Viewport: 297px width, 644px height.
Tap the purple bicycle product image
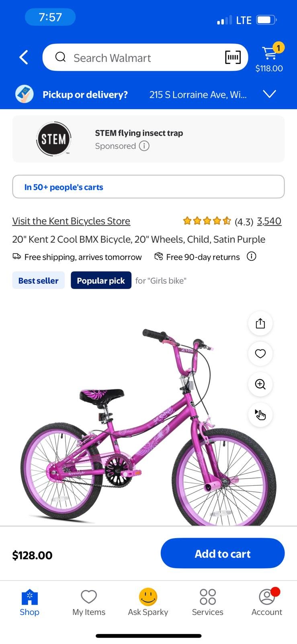[133, 427]
